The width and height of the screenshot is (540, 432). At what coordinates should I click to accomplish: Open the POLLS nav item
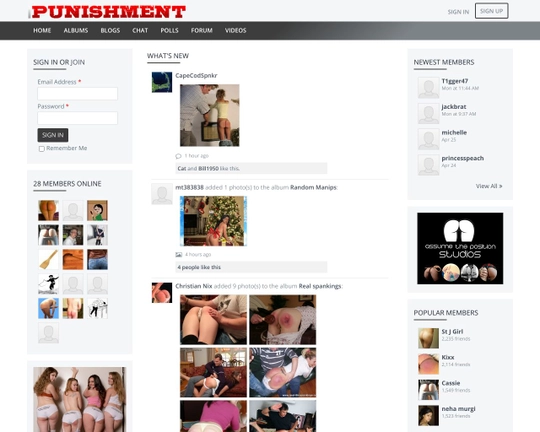pyautogui.click(x=169, y=31)
